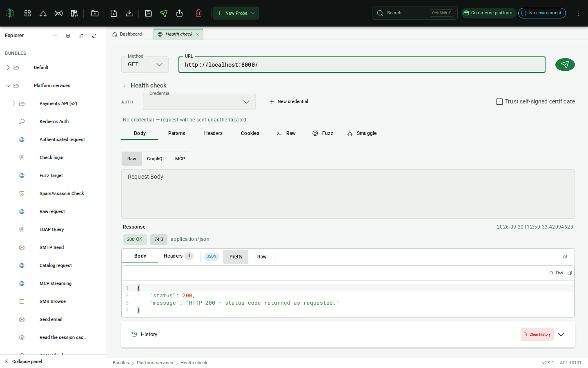Image resolution: width=588 pixels, height=368 pixels.
Task: Click the branch/merge icon in top toolbar
Action: tap(43, 13)
